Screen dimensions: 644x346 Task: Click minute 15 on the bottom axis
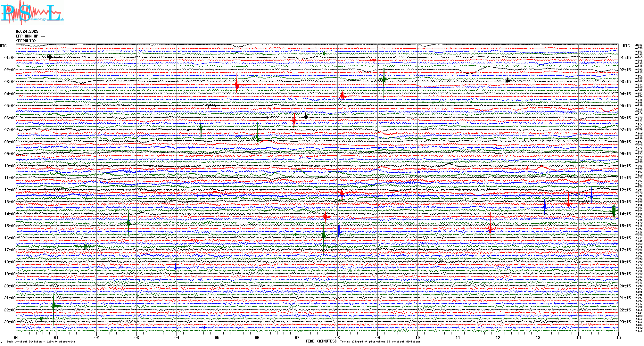[618, 338]
